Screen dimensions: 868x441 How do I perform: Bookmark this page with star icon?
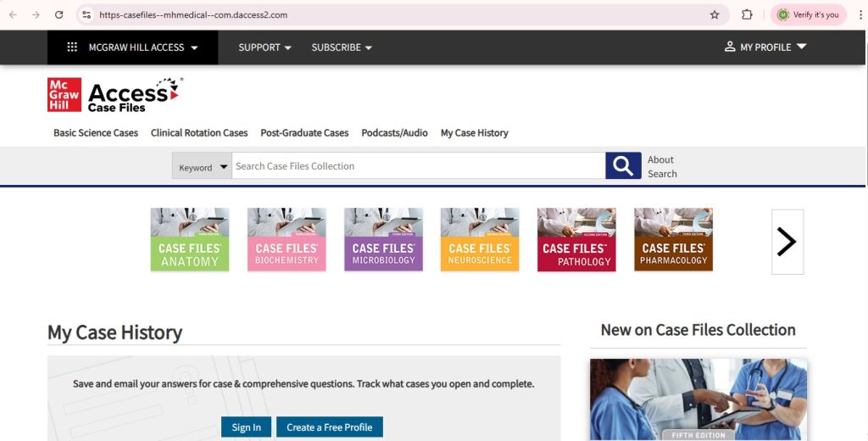point(715,15)
